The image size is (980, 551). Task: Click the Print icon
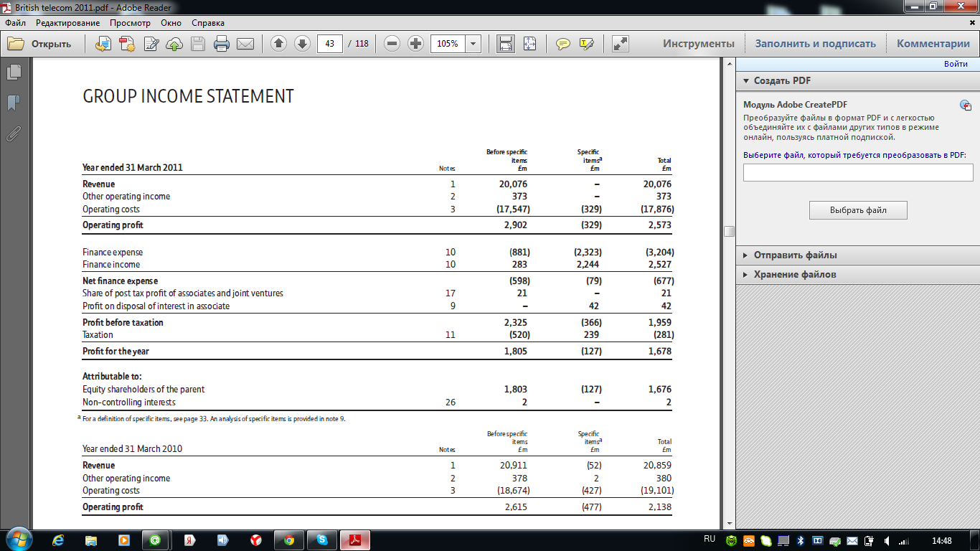tap(222, 44)
